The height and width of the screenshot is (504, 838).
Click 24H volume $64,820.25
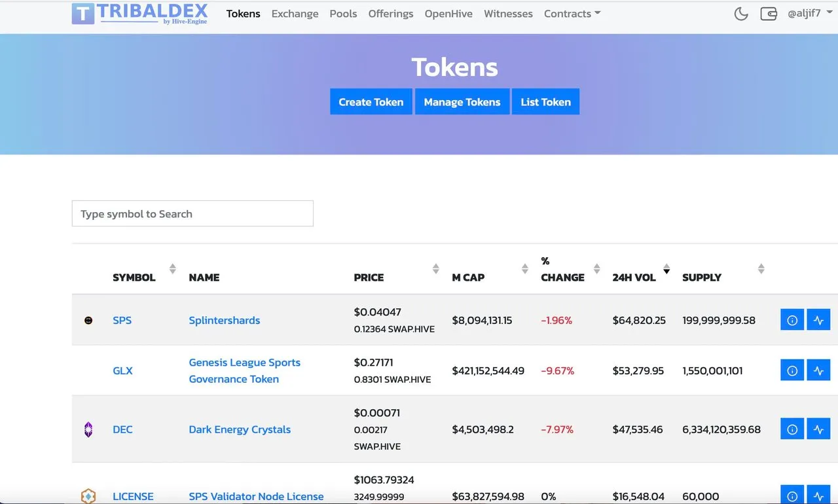[639, 320]
